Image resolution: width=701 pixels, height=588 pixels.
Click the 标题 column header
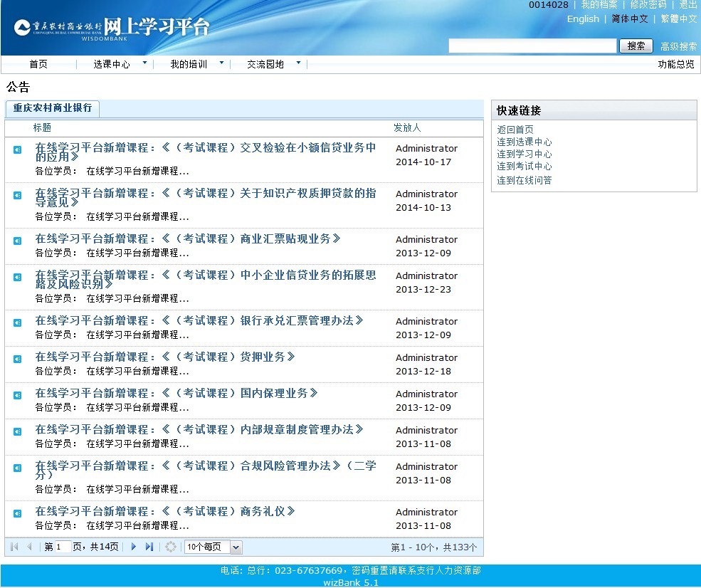[x=42, y=127]
